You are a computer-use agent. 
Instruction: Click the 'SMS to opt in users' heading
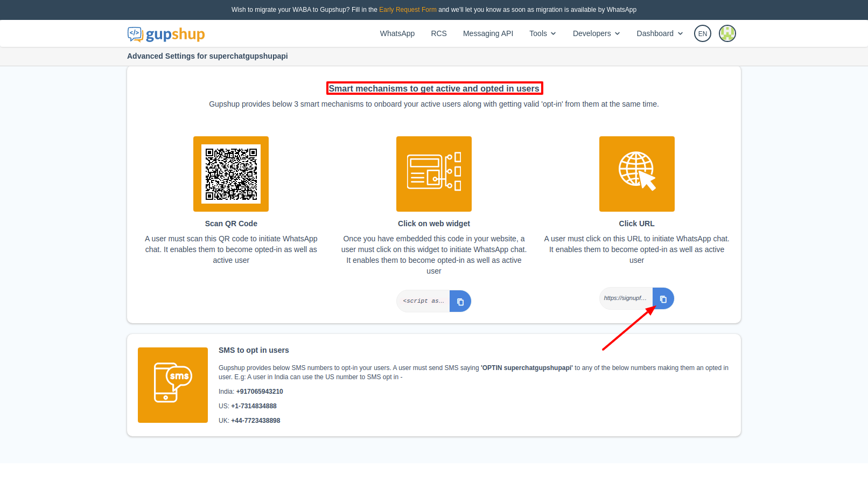click(254, 350)
